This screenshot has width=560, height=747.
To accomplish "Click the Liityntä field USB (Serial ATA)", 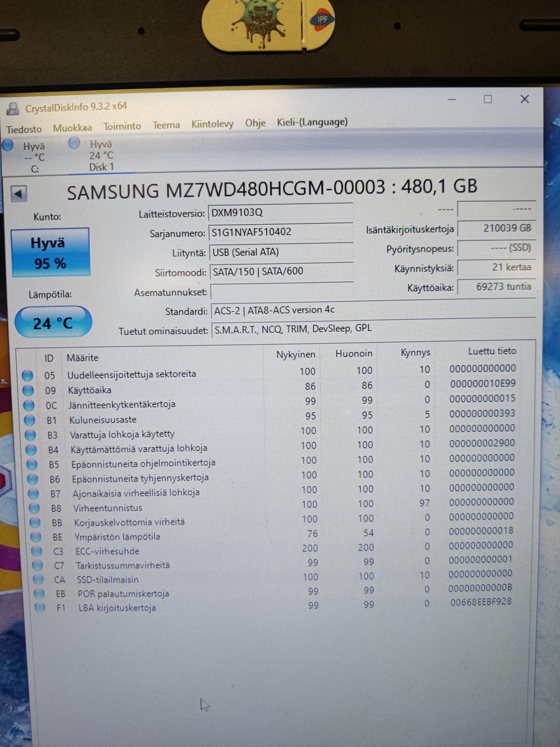I will (x=281, y=252).
